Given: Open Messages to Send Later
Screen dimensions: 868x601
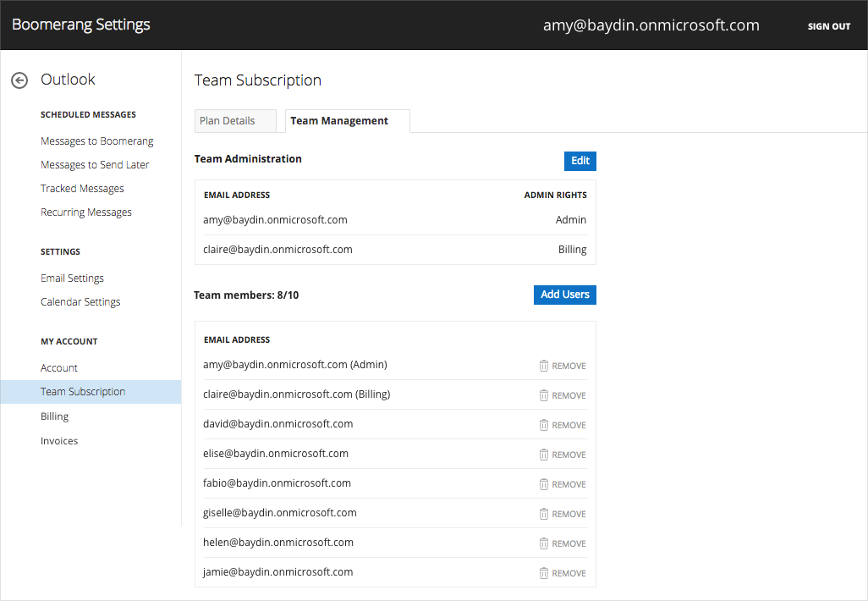Looking at the screenshot, I should [x=95, y=165].
